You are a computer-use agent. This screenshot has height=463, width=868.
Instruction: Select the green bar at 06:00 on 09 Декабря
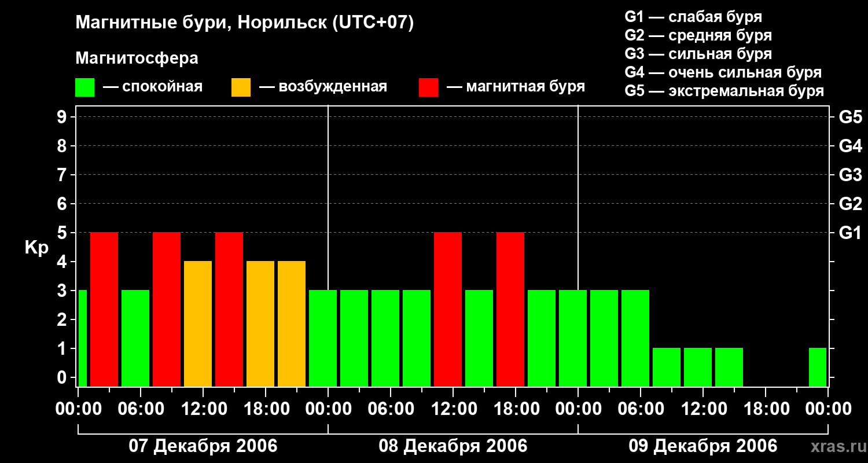pyautogui.click(x=635, y=338)
